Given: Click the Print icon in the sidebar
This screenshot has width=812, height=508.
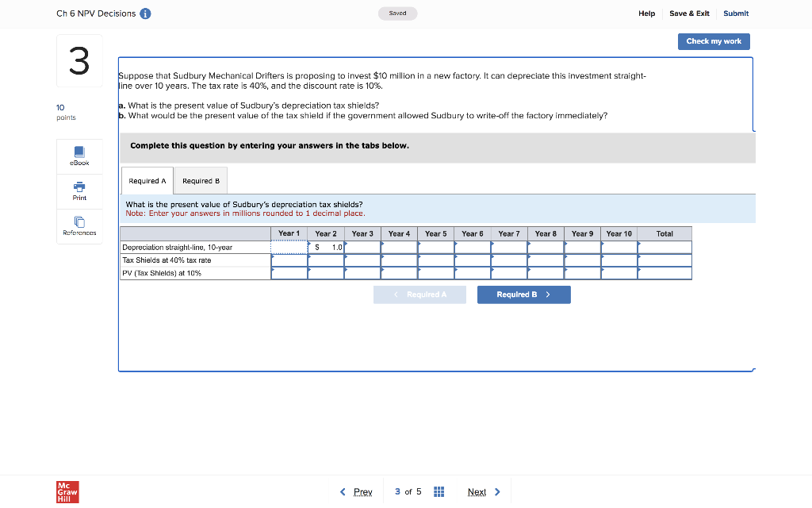Looking at the screenshot, I should coord(79,190).
